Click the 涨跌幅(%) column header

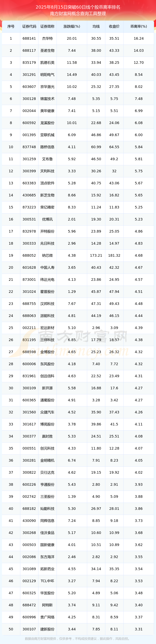(72, 26)
